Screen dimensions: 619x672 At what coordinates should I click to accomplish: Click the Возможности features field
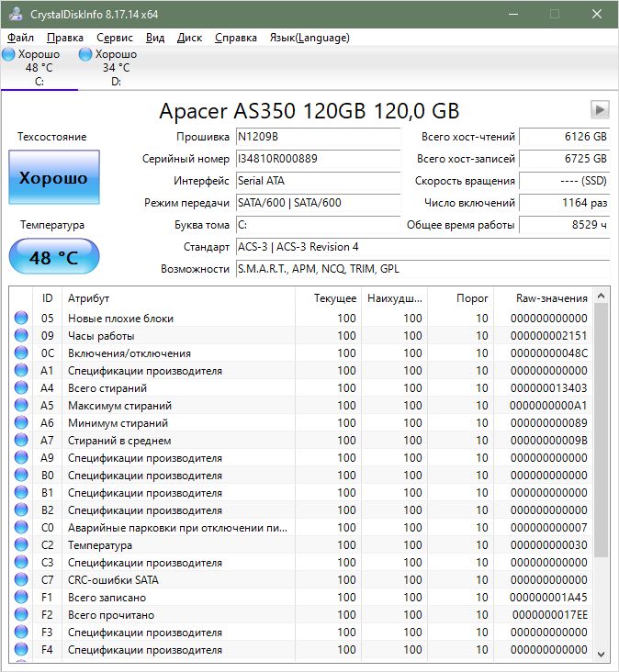click(x=422, y=269)
